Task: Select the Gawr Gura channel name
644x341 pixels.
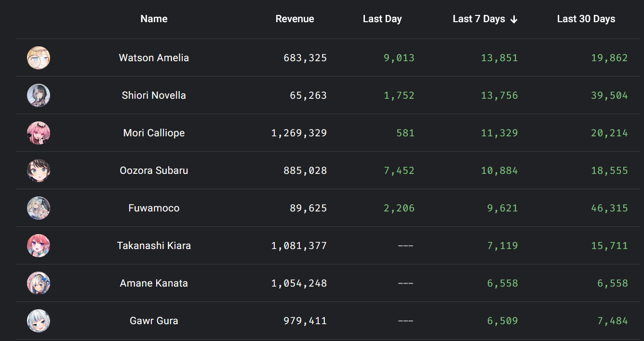Action: pyautogui.click(x=154, y=321)
